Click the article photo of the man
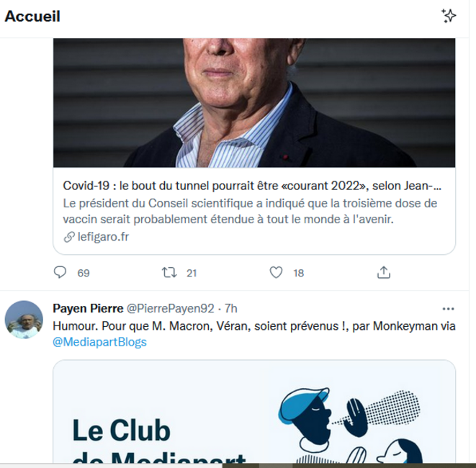476x468 pixels. (254, 102)
